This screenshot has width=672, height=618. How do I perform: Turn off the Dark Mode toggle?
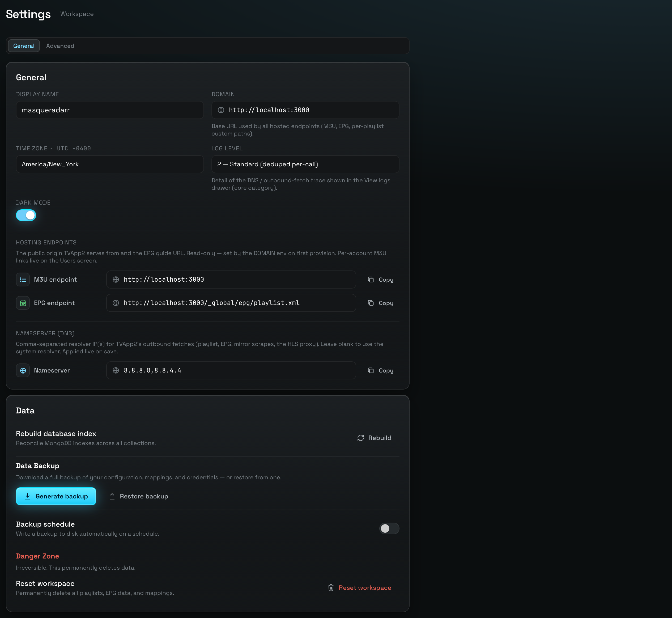pyautogui.click(x=26, y=215)
